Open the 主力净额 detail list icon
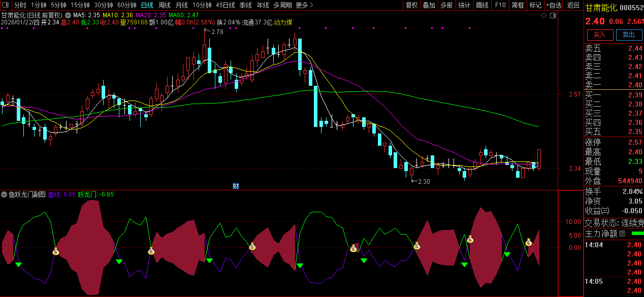Image resolution: width=644 pixels, height=297 pixels. 622,234
